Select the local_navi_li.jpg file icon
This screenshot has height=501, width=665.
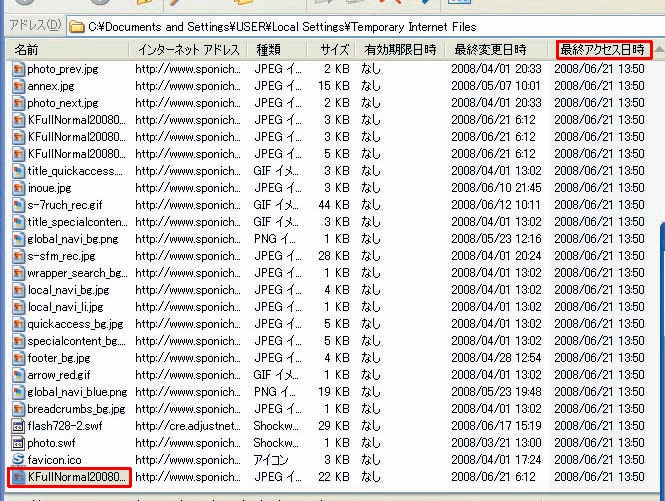[x=18, y=307]
